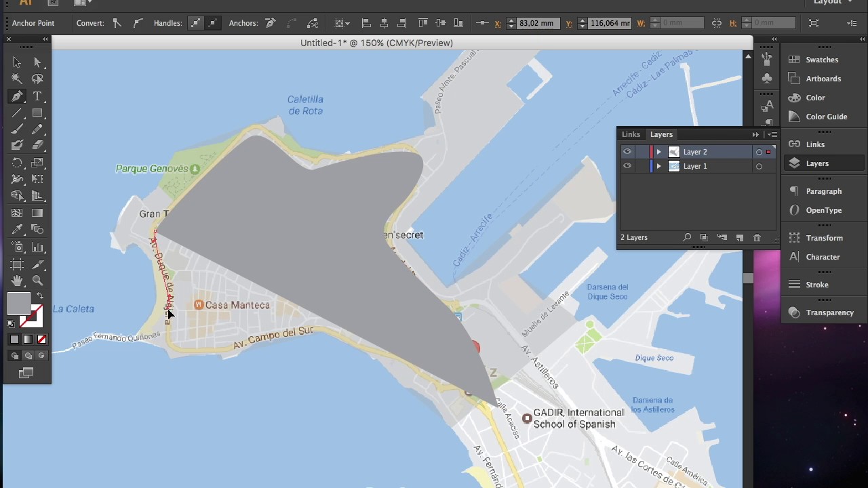Open the Artboards panel
Viewport: 868px width, 488px height.
coord(821,79)
